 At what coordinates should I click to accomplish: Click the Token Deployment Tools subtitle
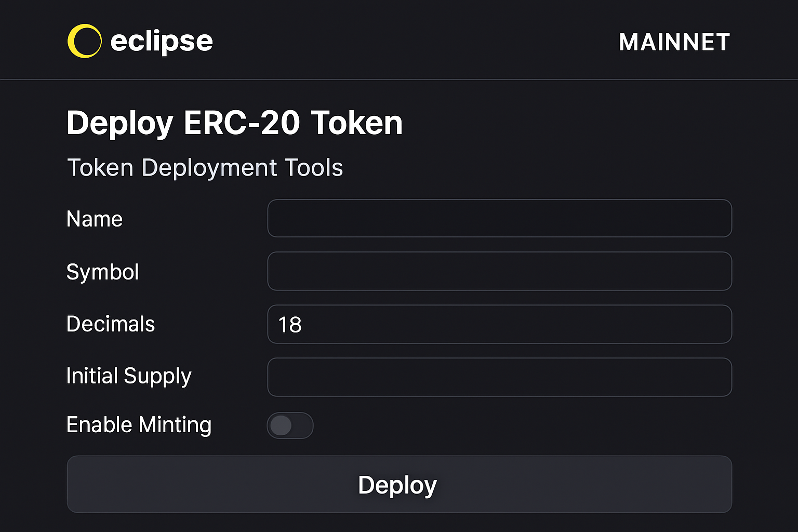point(205,168)
